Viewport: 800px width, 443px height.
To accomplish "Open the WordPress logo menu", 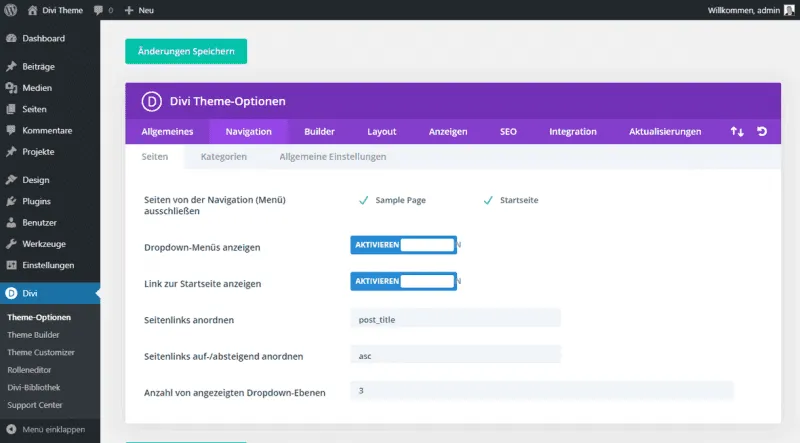I will coord(11,10).
